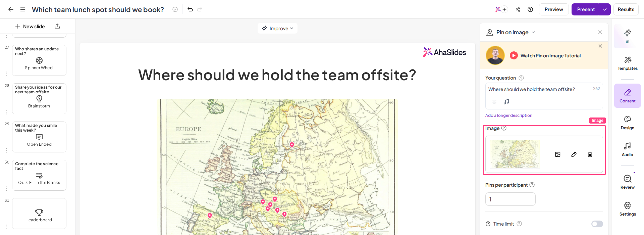Open Watch Pin on Image Tutorial link

pos(550,56)
